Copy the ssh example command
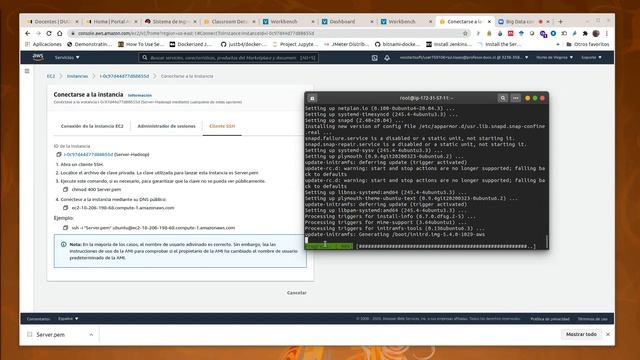The height and width of the screenshot is (360, 640). pyautogui.click(x=65, y=228)
